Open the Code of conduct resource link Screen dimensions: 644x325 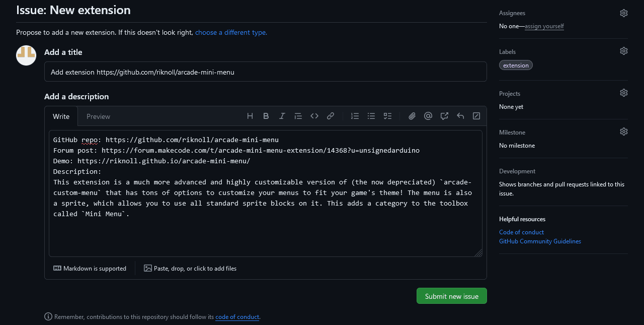coord(521,232)
